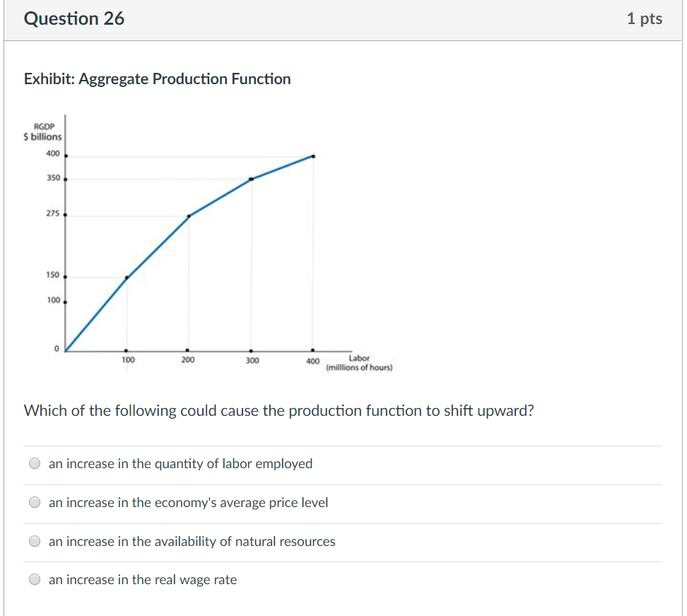Click the 400 mark on labor axis
Viewport: 687px width, 616px height.
tap(312, 359)
